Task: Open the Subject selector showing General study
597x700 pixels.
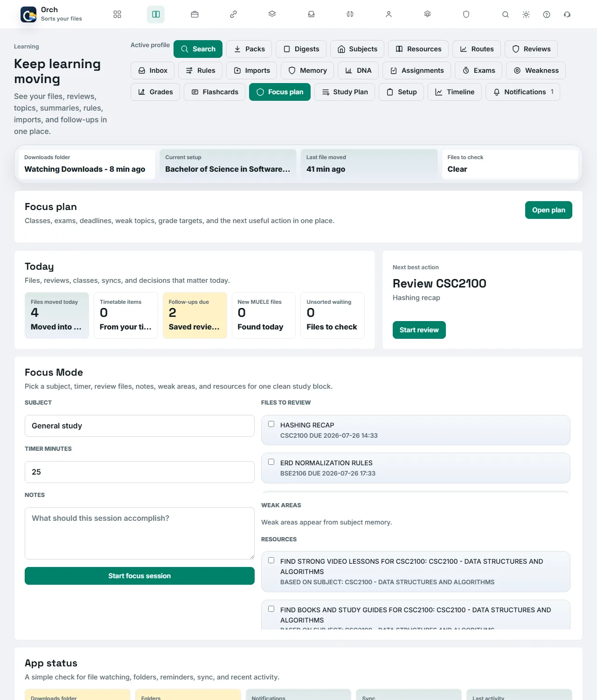Action: click(139, 426)
